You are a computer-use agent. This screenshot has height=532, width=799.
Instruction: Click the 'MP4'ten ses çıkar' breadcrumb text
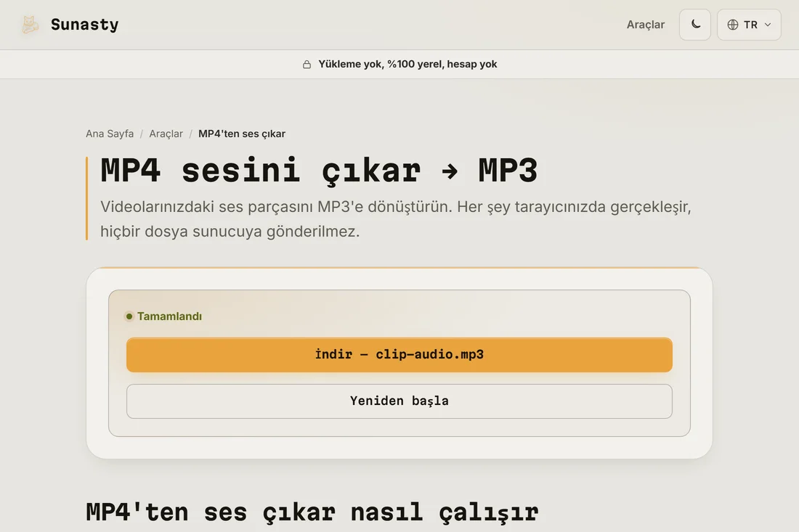pos(242,134)
